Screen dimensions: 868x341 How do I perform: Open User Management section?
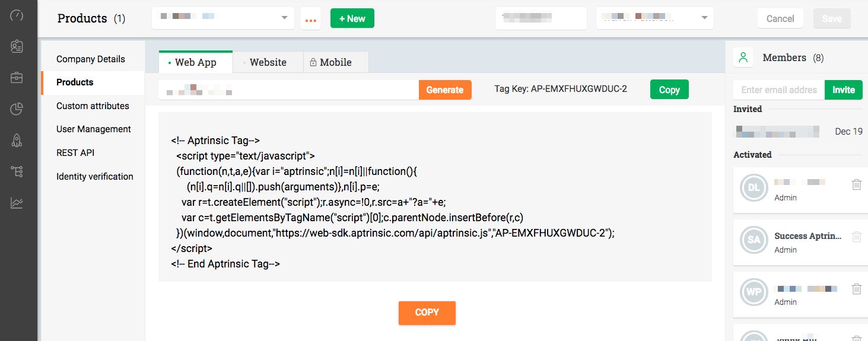(94, 129)
